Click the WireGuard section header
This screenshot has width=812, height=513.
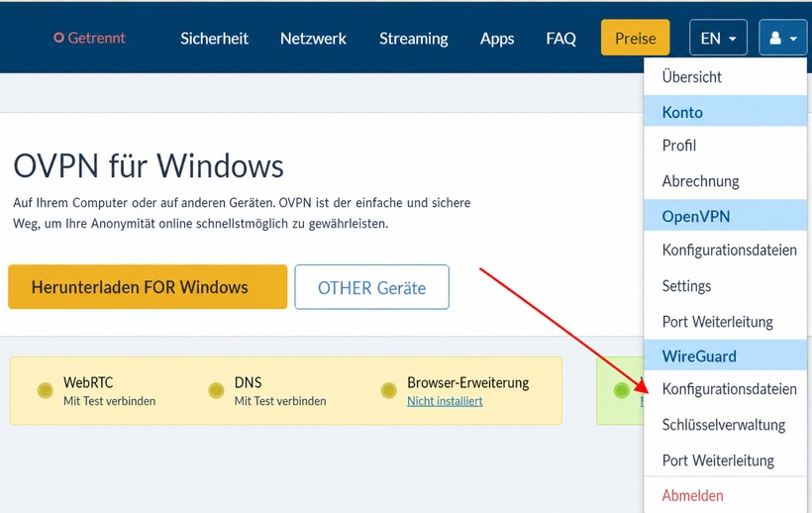click(725, 356)
